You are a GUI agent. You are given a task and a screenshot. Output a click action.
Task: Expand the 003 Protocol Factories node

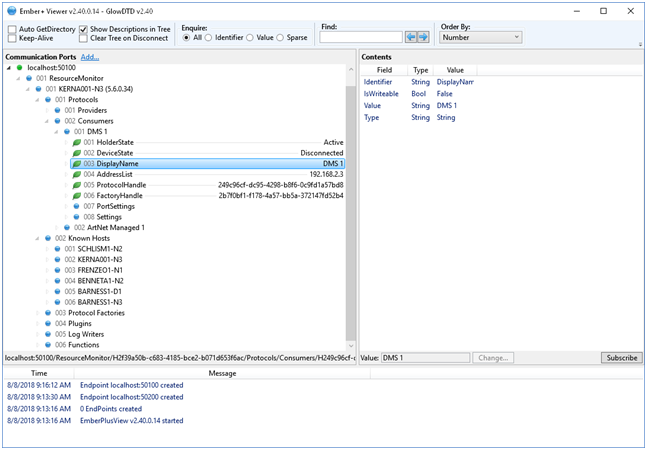tap(36, 312)
